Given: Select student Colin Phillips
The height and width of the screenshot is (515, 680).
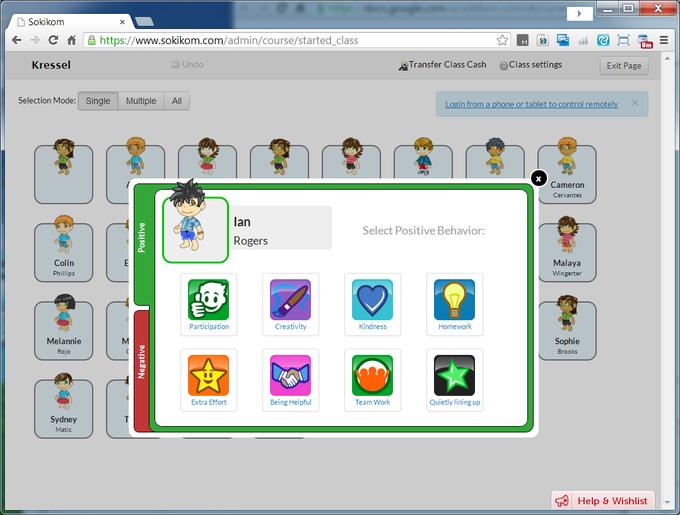Looking at the screenshot, I should pyautogui.click(x=64, y=252).
